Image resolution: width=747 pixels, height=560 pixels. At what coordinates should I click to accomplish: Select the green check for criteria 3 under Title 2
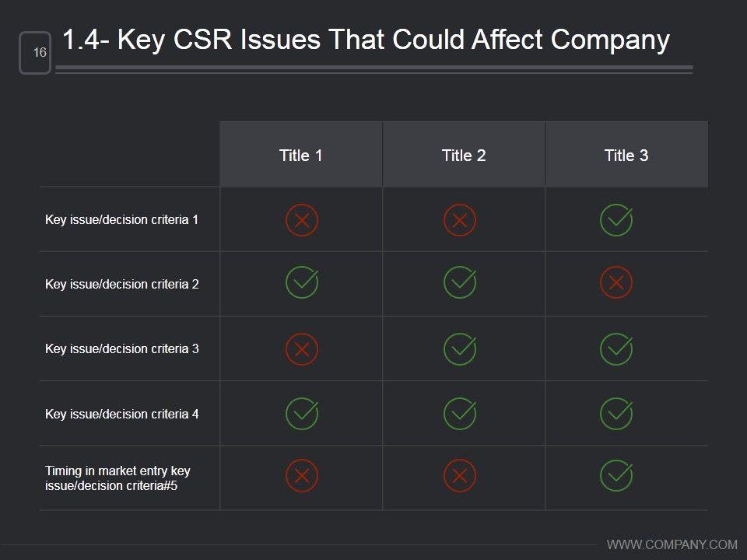tap(460, 349)
